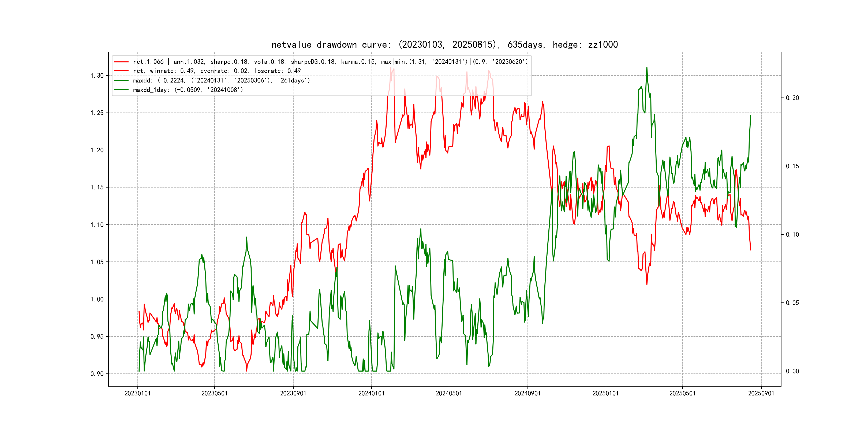Click the 20250901 x-axis date label

point(761,394)
